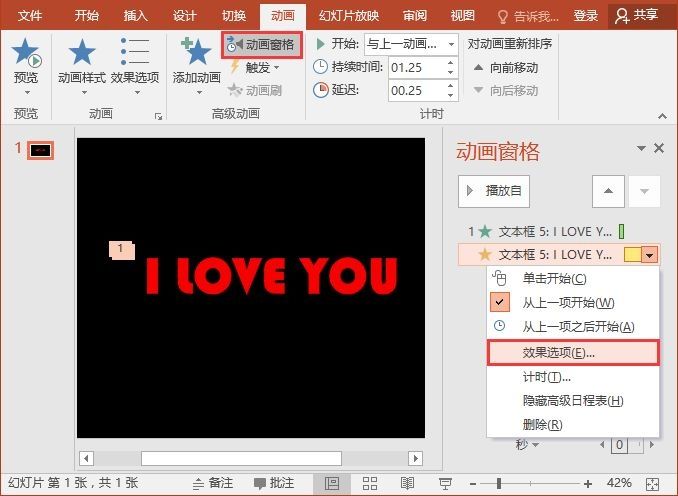
Task: Choose Start After Previous (从上一项之后开始)
Action: 573,326
